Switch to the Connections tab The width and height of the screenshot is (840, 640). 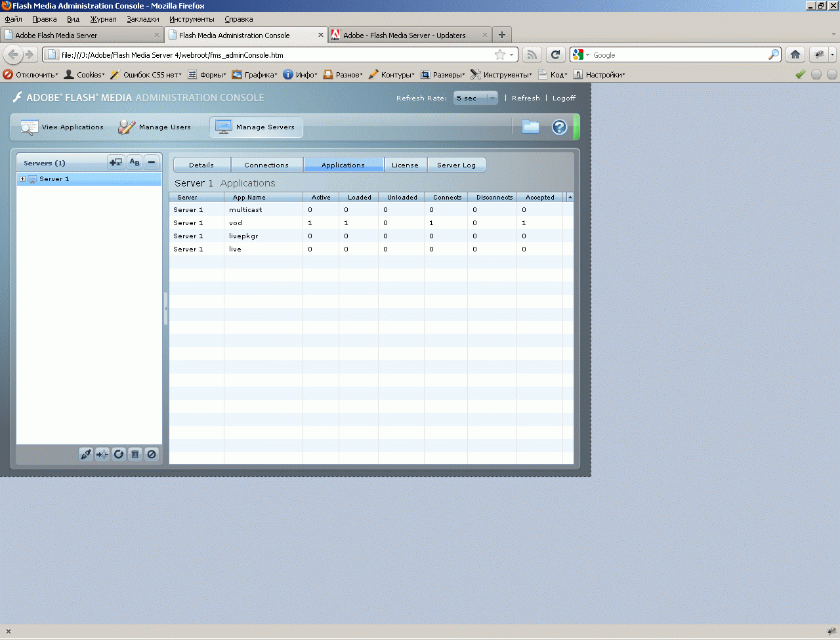click(x=266, y=165)
